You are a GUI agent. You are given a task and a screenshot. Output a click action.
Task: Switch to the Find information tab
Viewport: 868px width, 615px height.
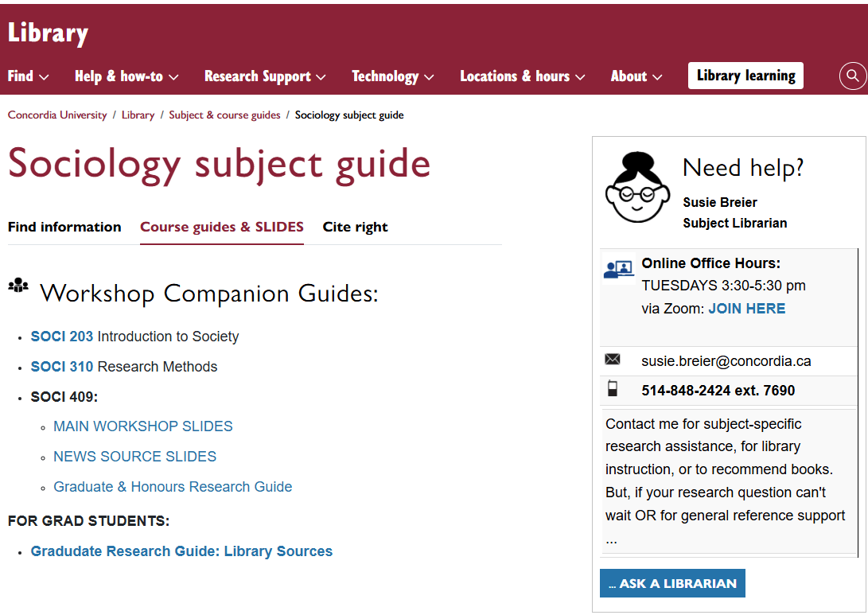(x=64, y=227)
